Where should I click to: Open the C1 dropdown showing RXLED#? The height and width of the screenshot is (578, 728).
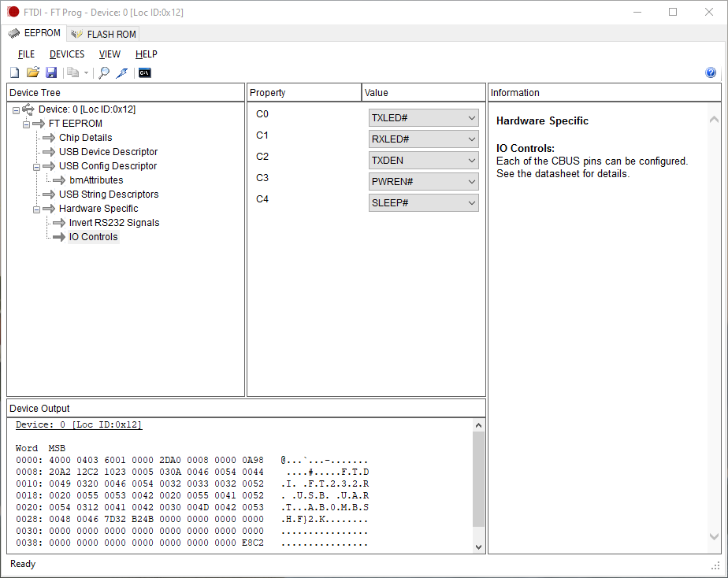423,139
